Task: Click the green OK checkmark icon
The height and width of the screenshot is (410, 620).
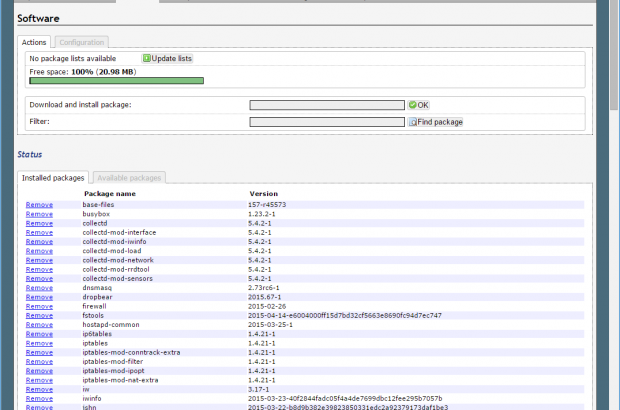Action: pyautogui.click(x=412, y=105)
